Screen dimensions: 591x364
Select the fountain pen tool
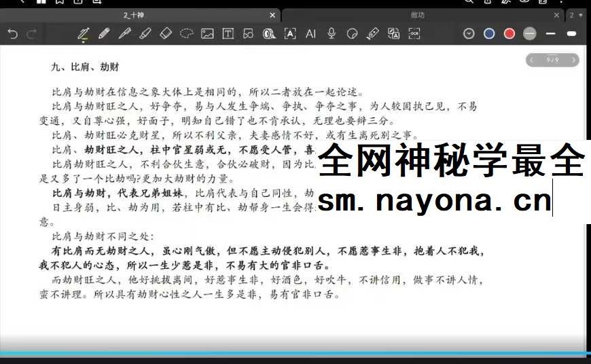(124, 34)
